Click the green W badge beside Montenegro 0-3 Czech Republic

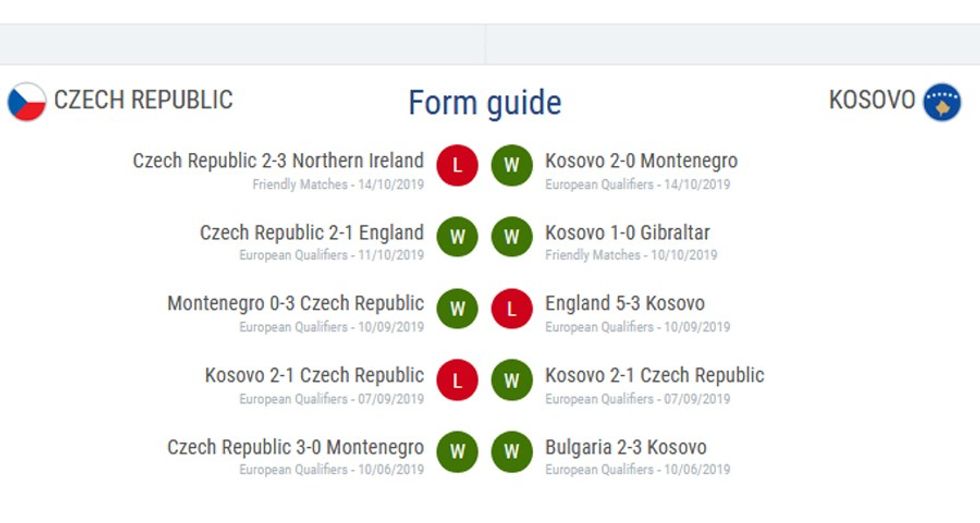(457, 310)
